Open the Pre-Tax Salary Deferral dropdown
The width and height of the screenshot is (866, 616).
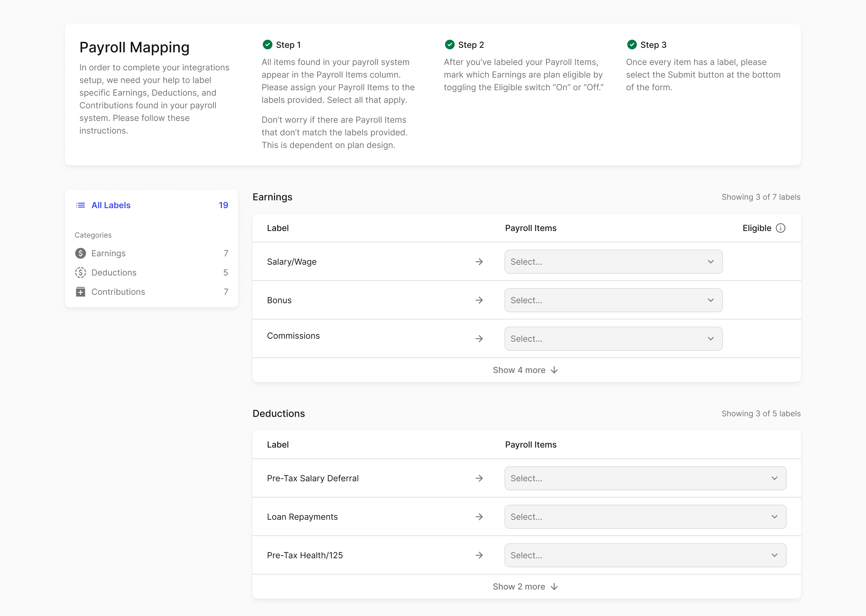coord(645,478)
